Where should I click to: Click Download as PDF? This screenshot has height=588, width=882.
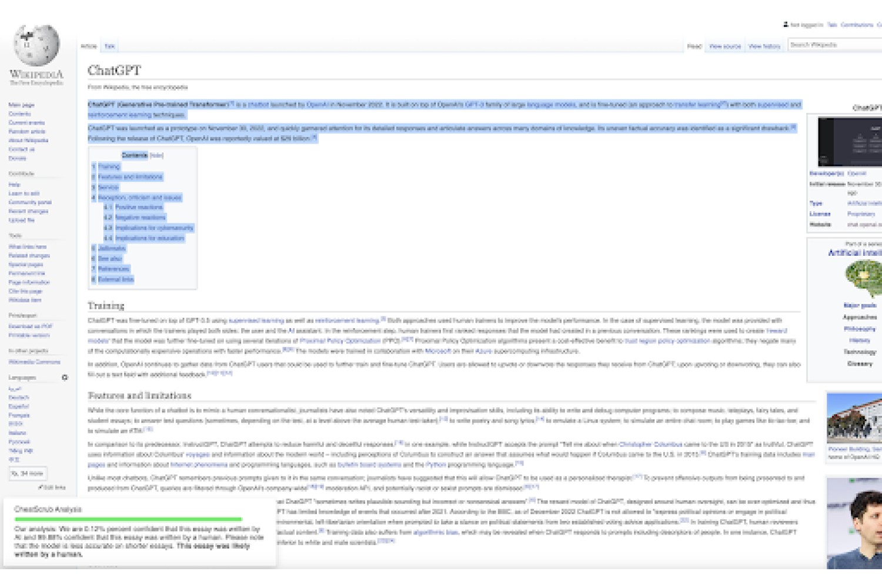(30, 326)
